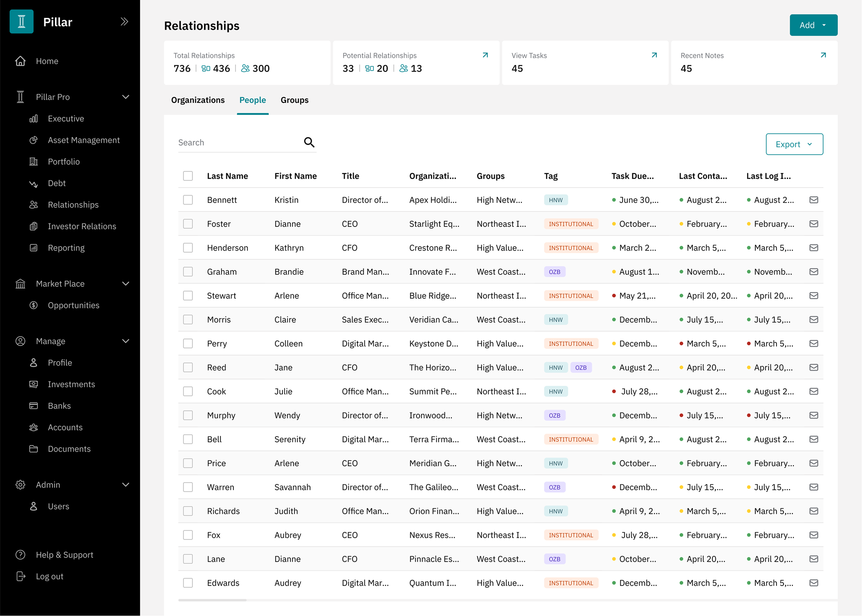
Task: Check the select-all checkbox in table header
Action: 188,176
